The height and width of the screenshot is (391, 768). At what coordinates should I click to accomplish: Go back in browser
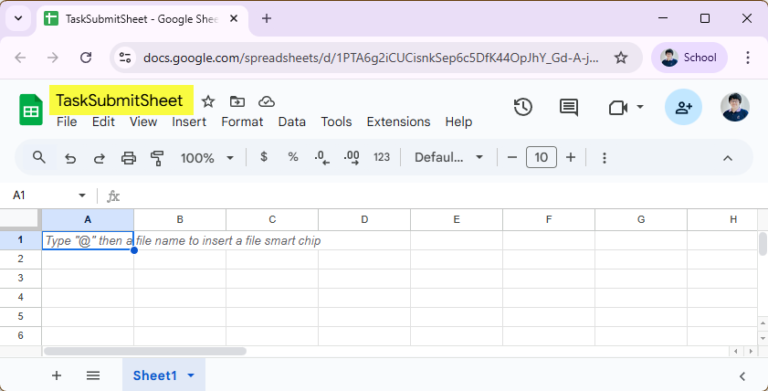20,58
